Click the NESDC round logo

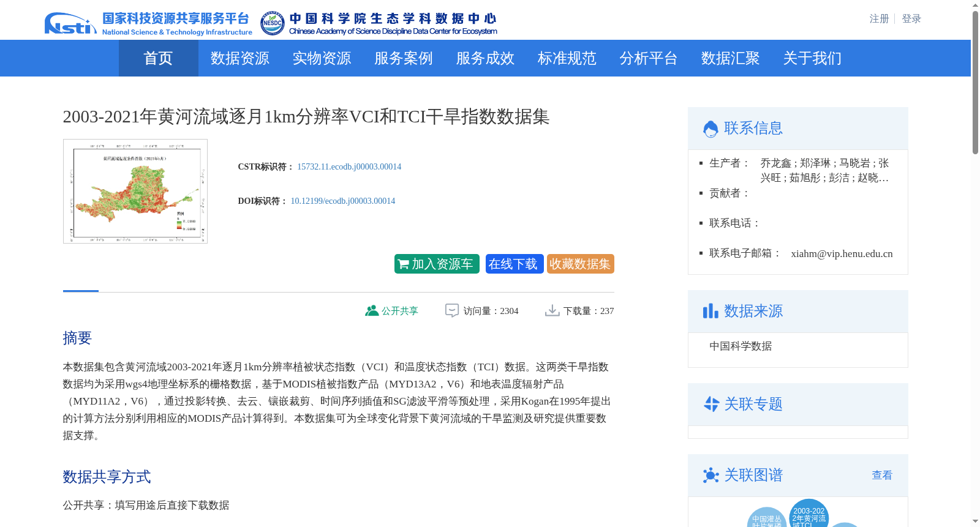tap(272, 23)
